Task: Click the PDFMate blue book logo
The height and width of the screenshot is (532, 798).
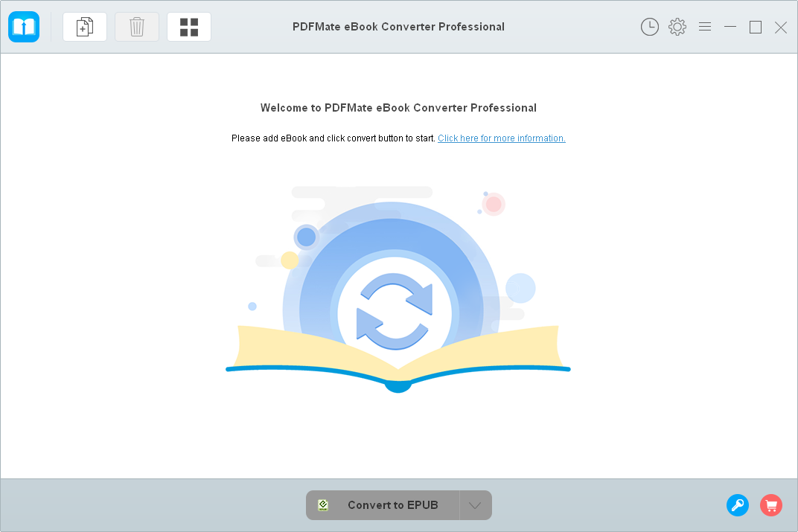Action: click(x=24, y=27)
